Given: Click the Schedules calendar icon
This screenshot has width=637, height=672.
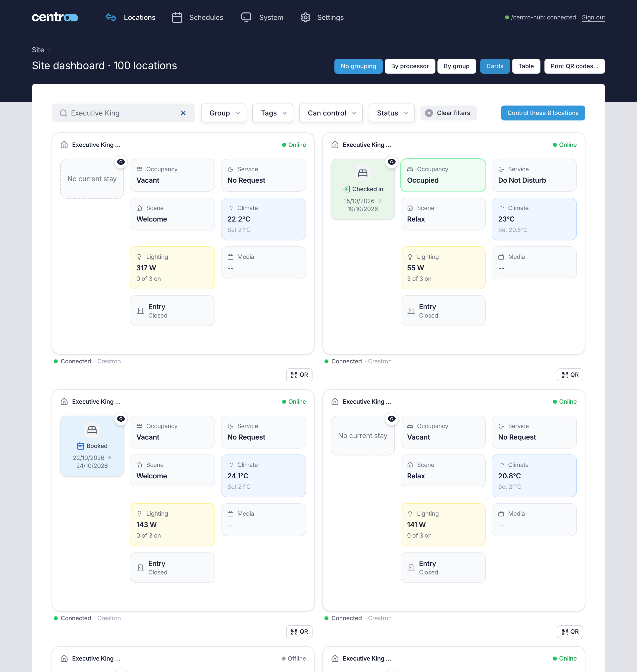Looking at the screenshot, I should 177,17.
